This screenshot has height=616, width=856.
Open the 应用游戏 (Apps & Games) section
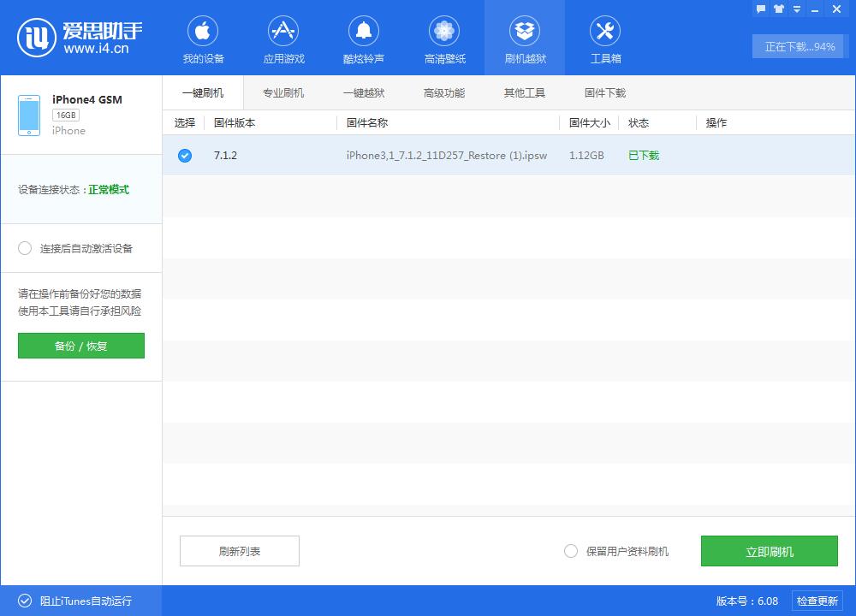283,38
